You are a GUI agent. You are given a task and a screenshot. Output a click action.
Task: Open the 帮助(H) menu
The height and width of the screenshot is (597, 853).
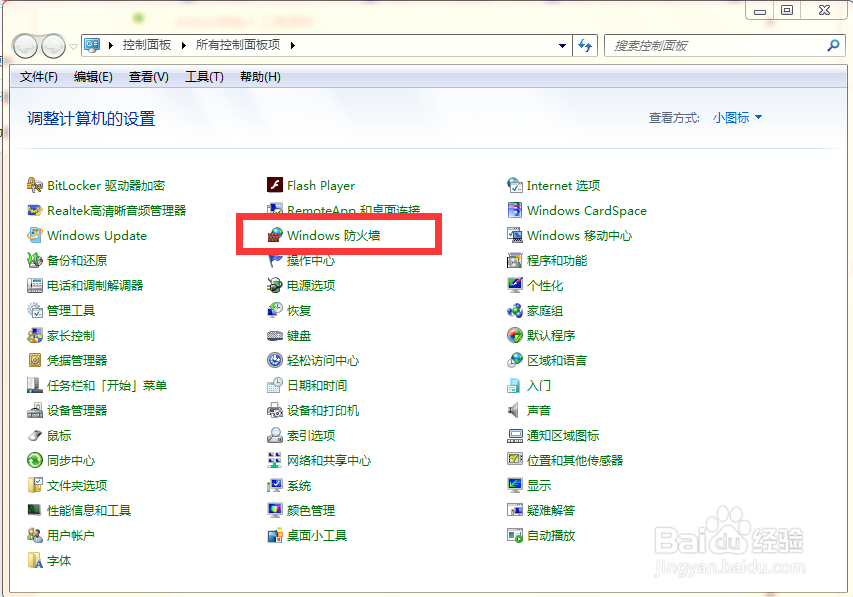(260, 77)
